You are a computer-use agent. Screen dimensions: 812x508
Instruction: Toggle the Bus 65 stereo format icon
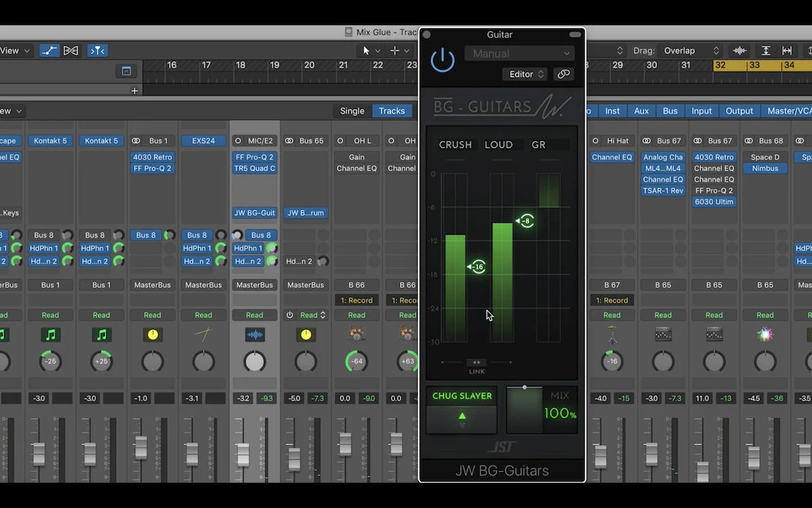point(289,141)
